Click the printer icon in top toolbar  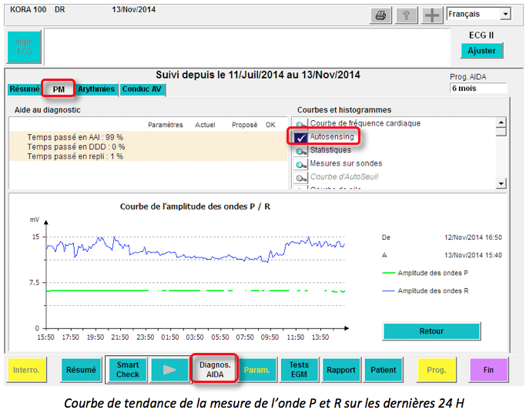380,15
